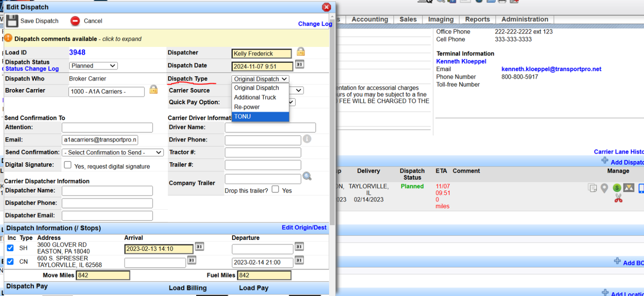Click into the Tractor # field

tap(263, 153)
